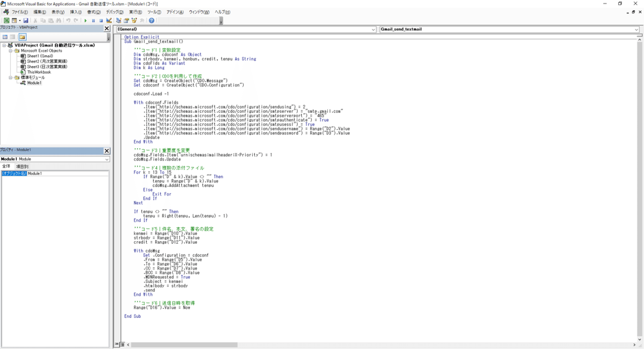Open Visual Basic Help question mark icon
Screen dimensions: 644x349
(x=151, y=20)
